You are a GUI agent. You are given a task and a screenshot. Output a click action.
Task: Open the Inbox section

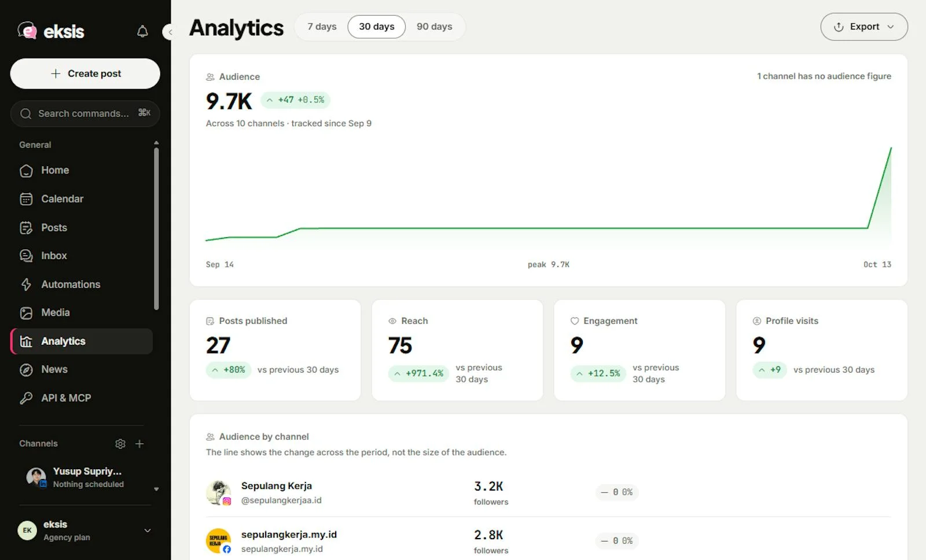(81, 256)
